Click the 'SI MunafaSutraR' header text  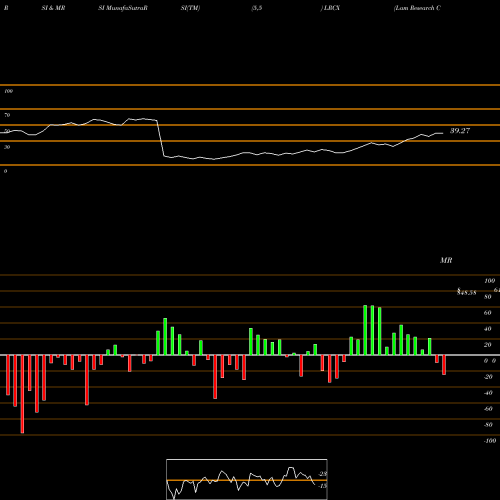(x=123, y=8)
